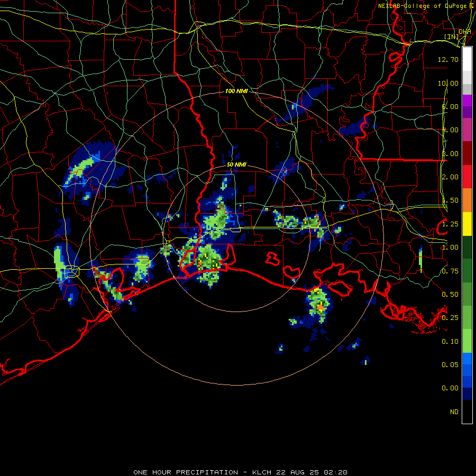Click the 1.25 scale value
476x476 pixels.
point(450,224)
